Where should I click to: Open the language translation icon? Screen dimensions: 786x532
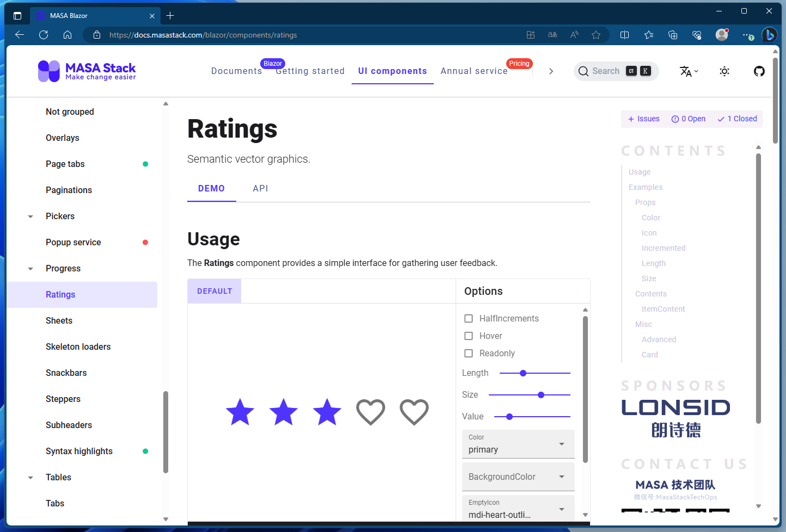pyautogui.click(x=687, y=71)
